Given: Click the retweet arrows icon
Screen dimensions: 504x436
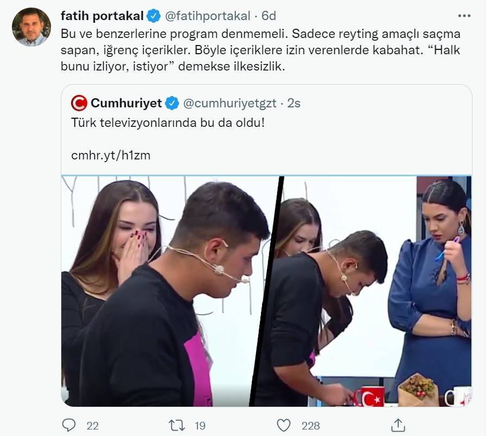Looking at the screenshot, I should [x=177, y=425].
